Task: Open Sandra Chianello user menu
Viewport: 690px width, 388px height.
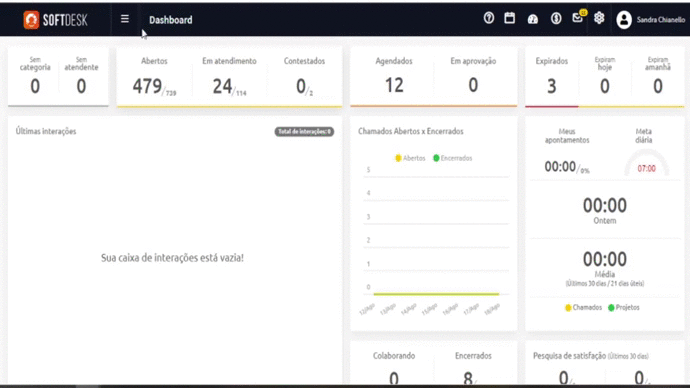Action: 661,20
